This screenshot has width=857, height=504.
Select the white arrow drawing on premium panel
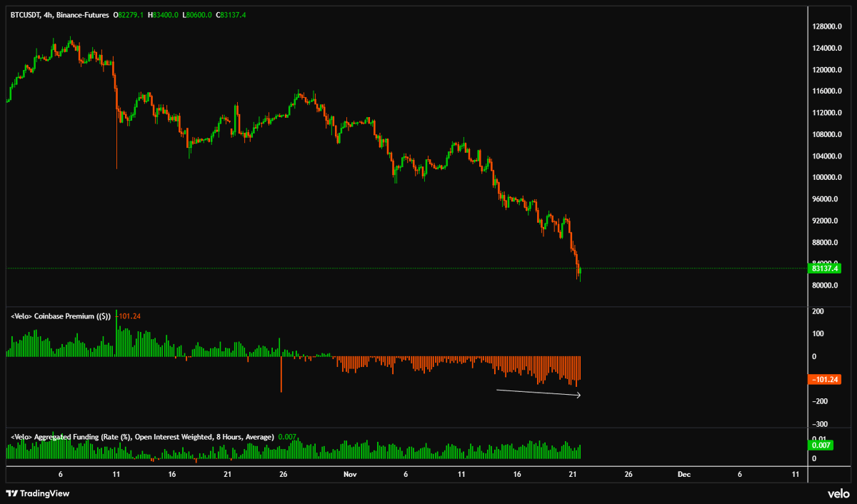coord(539,391)
